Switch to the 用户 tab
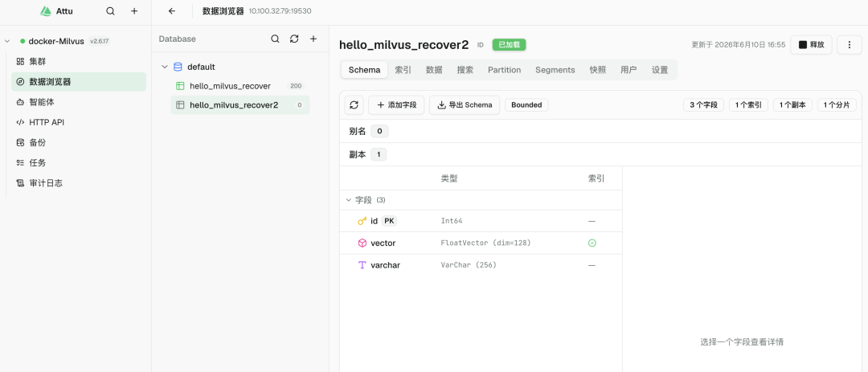The image size is (868, 372). pos(628,70)
